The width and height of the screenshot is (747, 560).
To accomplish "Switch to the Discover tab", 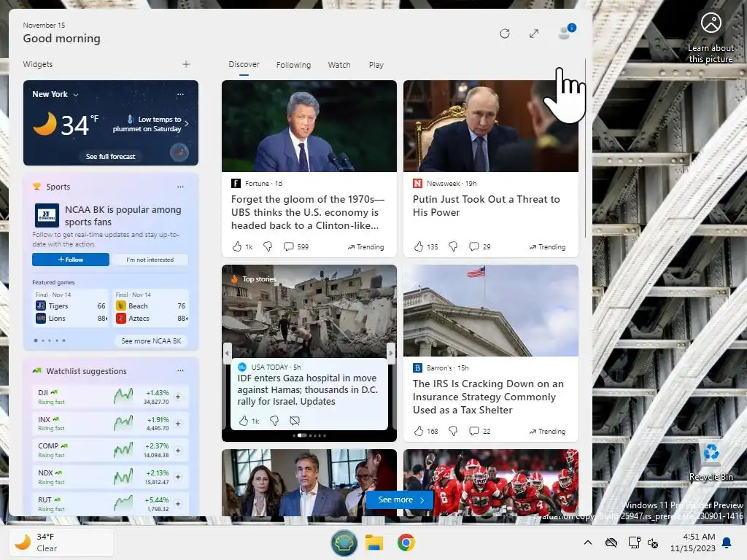I will pyautogui.click(x=244, y=64).
